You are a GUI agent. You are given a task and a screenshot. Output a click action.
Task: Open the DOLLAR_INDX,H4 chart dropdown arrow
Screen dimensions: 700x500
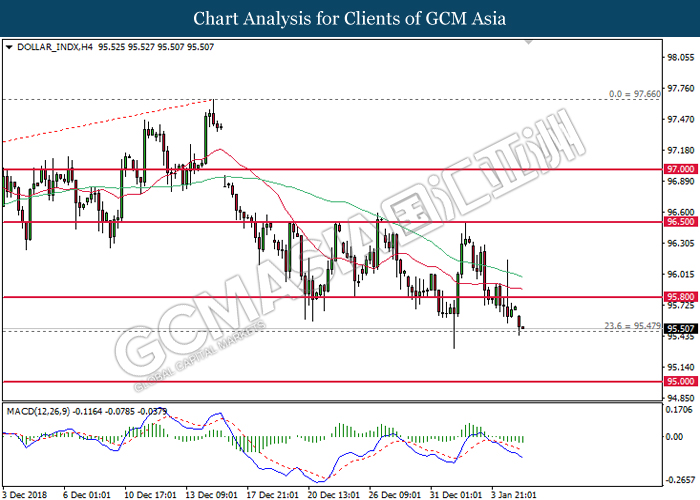click(9, 47)
